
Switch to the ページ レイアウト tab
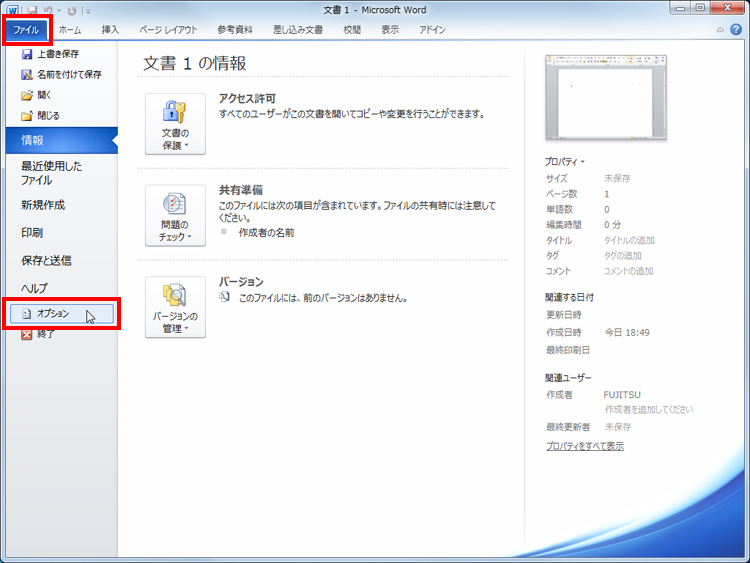(x=168, y=30)
